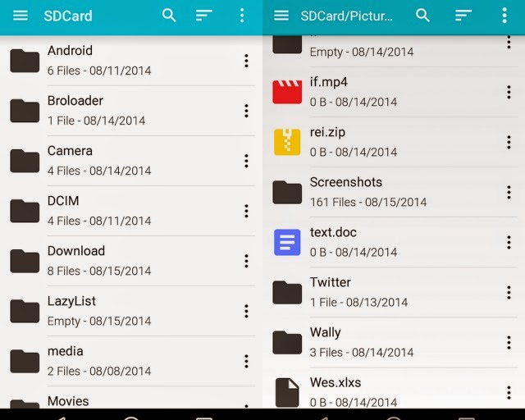
Task: Tap '3 Files - 08/14/2014' details
Action: (362, 352)
